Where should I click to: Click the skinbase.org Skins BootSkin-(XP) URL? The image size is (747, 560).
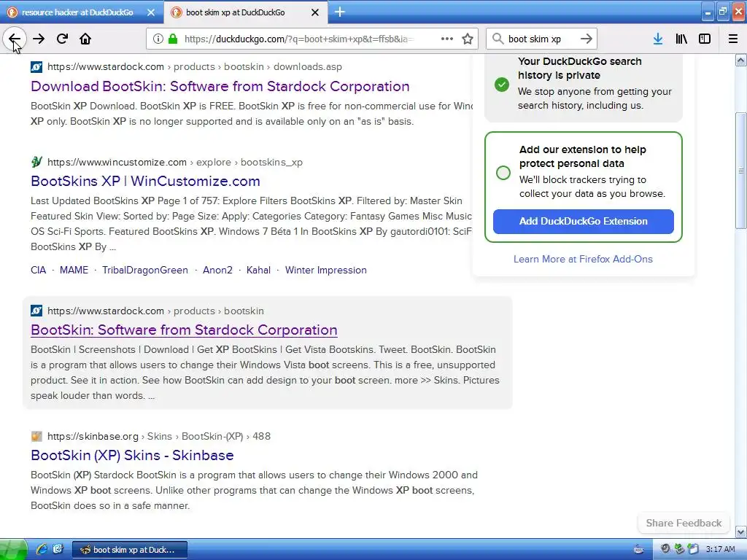158,436
